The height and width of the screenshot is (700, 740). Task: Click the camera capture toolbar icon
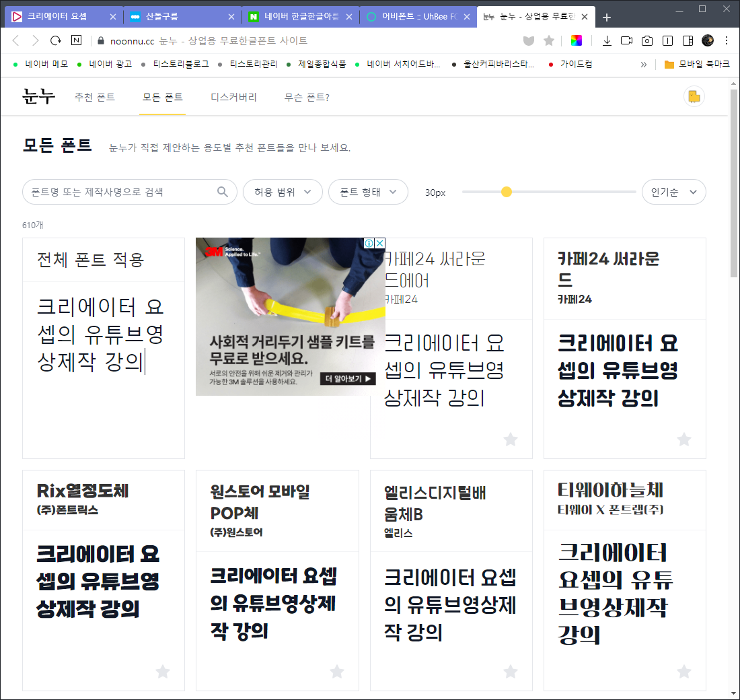pyautogui.click(x=647, y=41)
